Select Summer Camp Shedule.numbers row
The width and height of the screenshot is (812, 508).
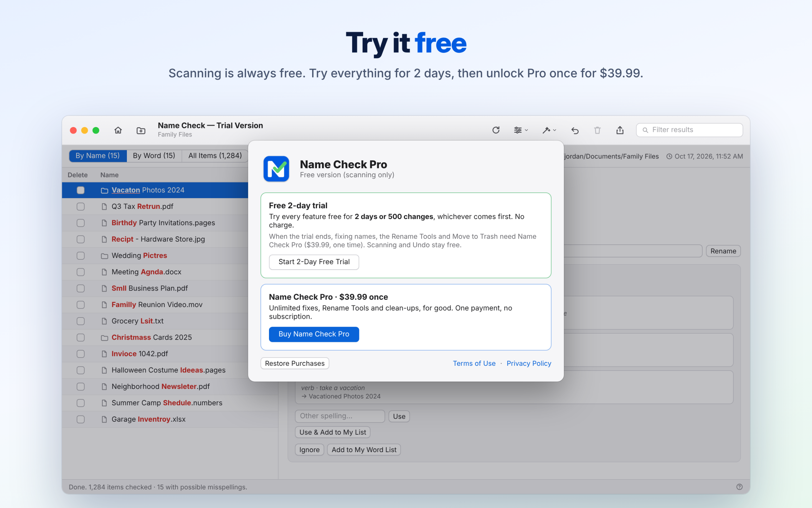170,403
